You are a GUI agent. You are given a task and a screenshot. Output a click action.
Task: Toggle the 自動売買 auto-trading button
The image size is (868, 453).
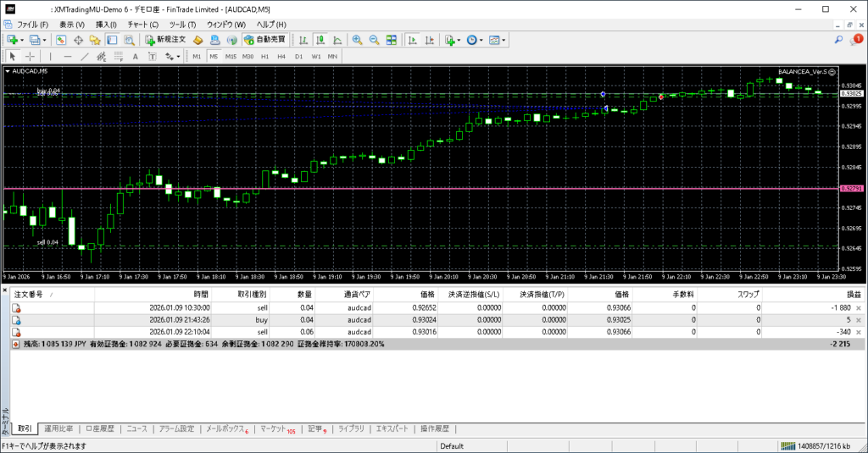(264, 40)
